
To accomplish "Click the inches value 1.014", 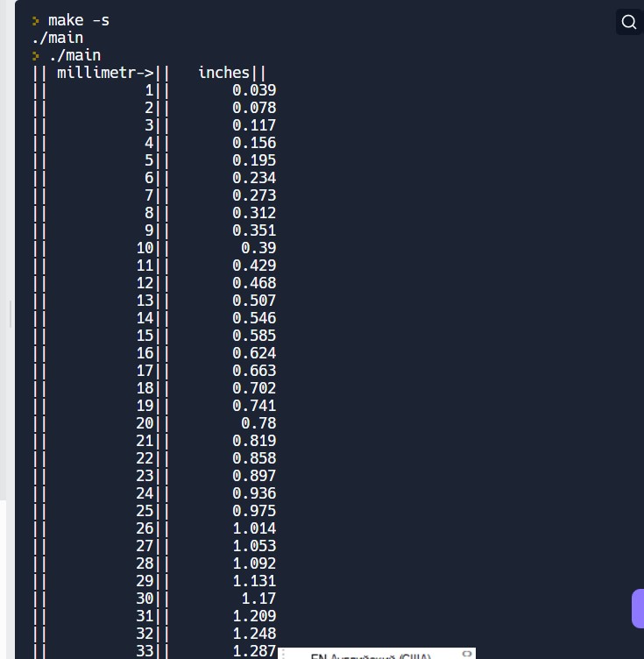I will point(254,528).
